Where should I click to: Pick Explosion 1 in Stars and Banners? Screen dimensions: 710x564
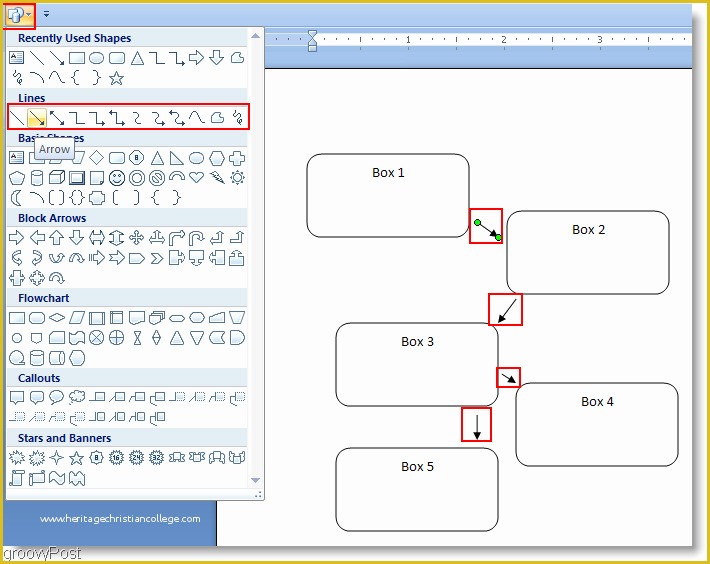point(17,458)
